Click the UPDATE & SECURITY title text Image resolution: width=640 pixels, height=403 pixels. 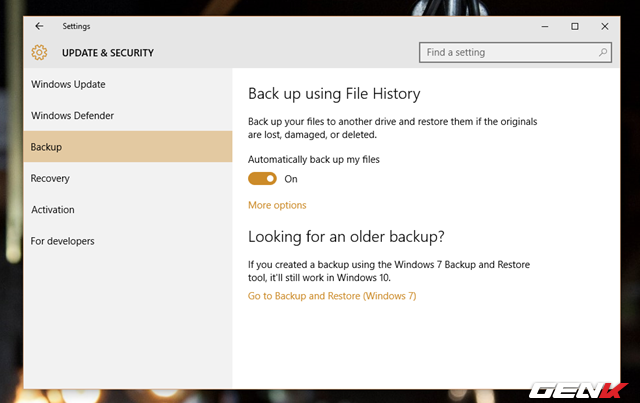(x=108, y=53)
